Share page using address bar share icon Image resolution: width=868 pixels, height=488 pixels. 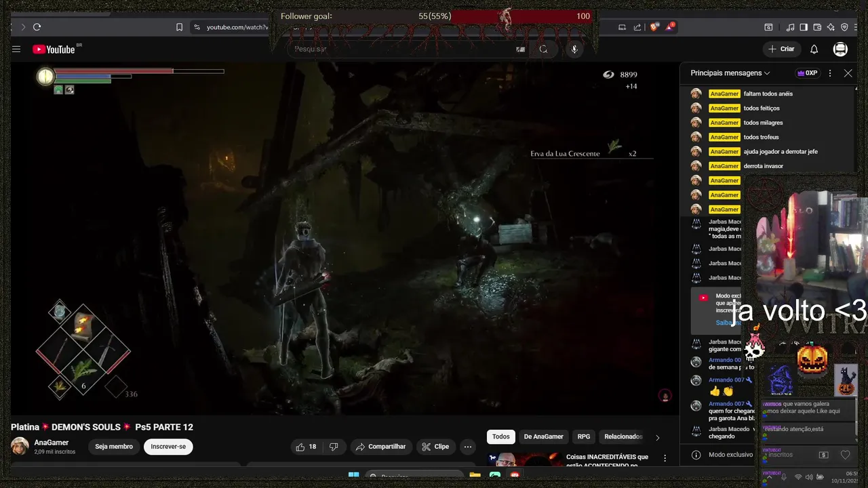click(637, 27)
